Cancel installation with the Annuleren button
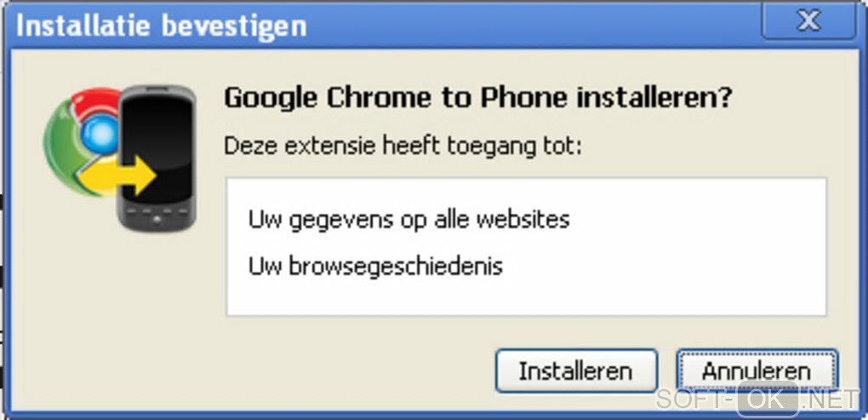The height and width of the screenshot is (420, 868). click(x=757, y=371)
